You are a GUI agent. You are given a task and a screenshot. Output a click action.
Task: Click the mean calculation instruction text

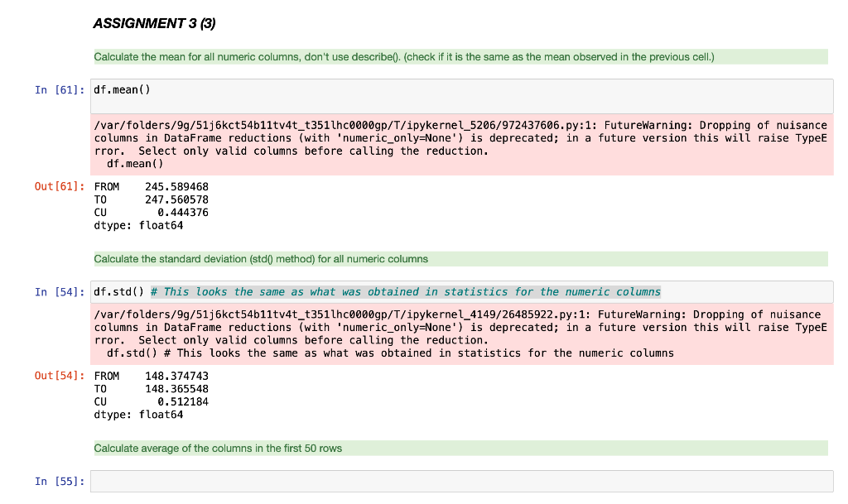[404, 57]
